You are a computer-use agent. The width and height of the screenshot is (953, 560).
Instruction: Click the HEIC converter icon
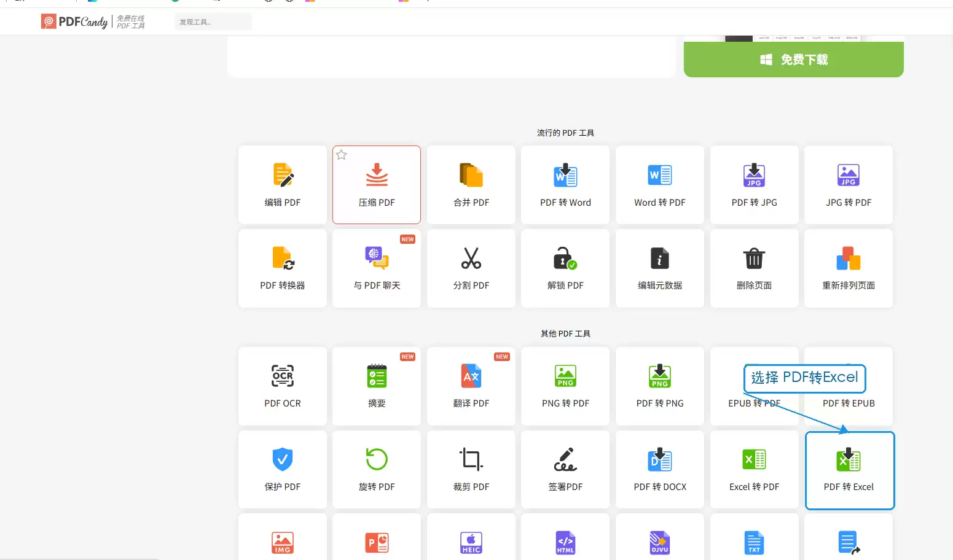471,543
